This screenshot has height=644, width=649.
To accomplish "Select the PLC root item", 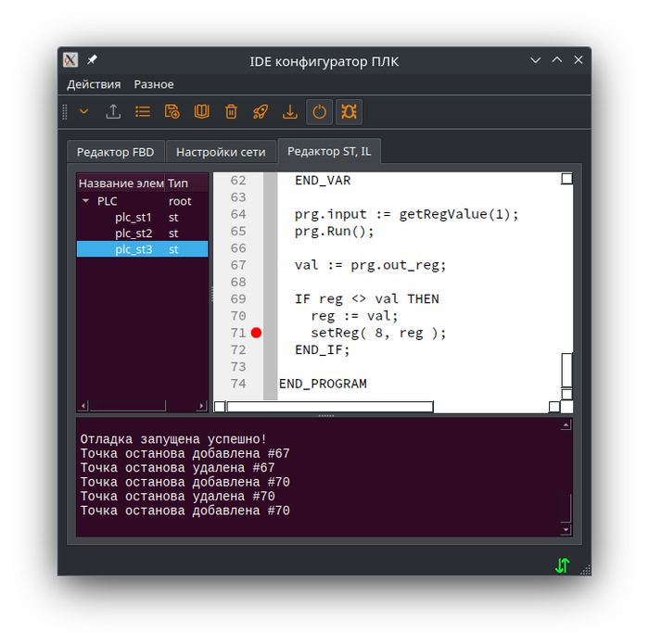I will 108,201.
